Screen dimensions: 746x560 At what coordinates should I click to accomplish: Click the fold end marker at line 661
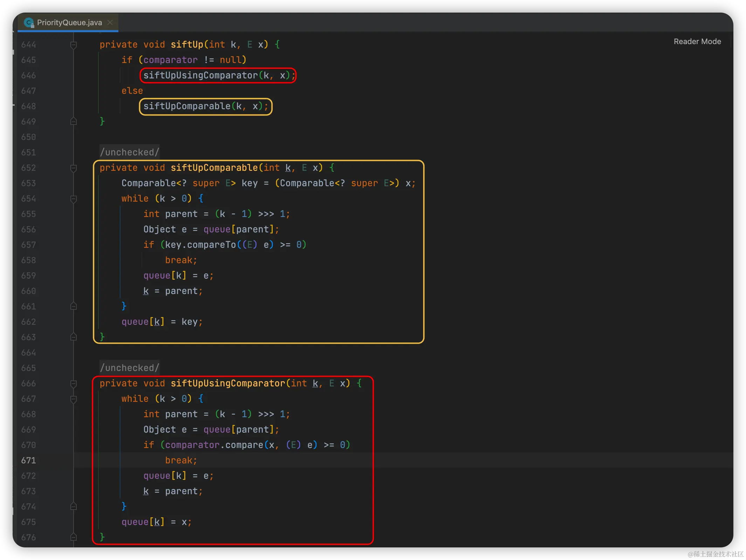pyautogui.click(x=74, y=306)
